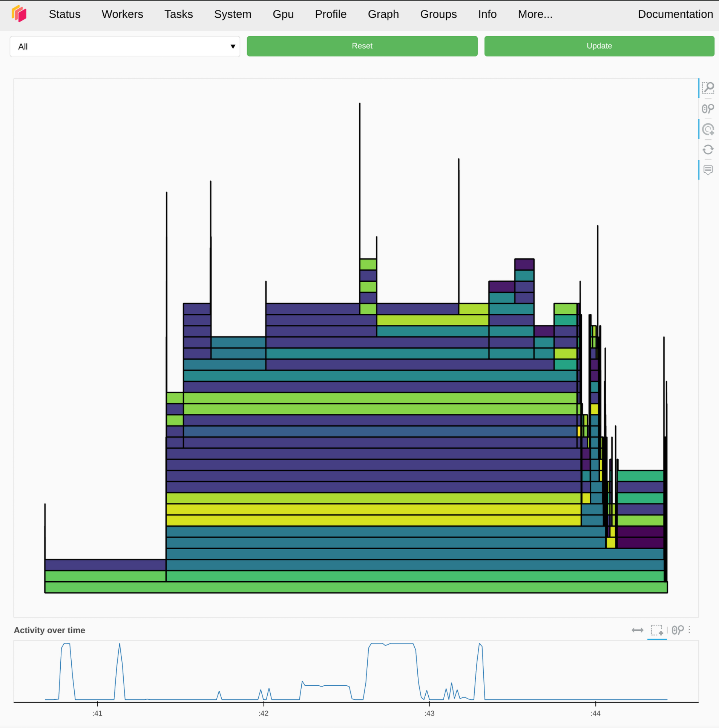Click the :43 tick on the activity timeline
Screen dimensions: 719x728
pos(429,713)
